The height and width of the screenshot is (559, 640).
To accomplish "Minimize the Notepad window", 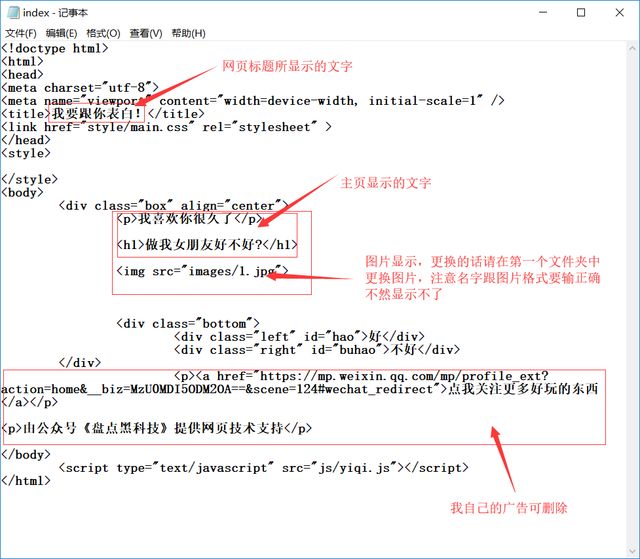I will click(532, 12).
